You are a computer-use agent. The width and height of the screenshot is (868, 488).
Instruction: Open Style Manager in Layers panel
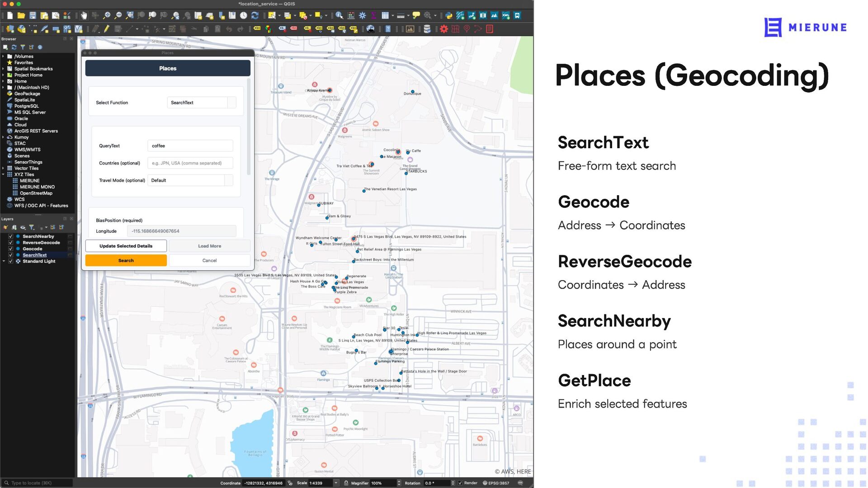click(5, 227)
